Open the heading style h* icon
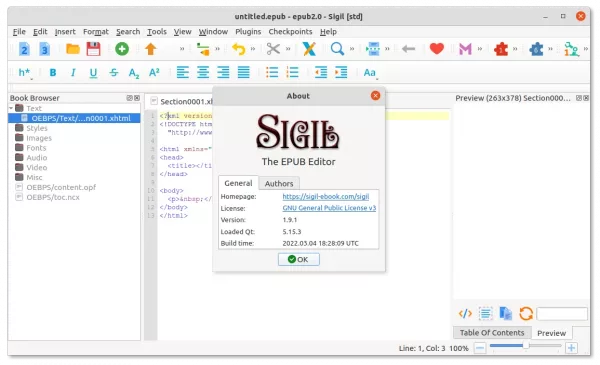 (x=24, y=72)
